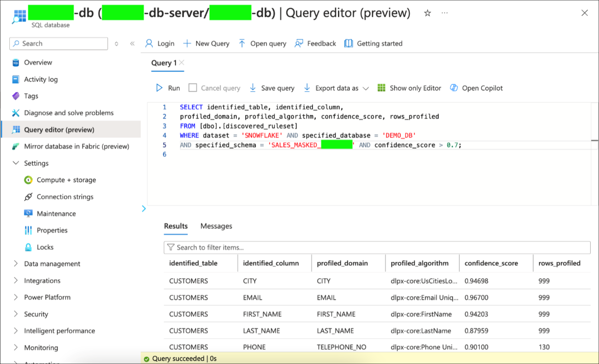Click the editor vertical scrollbar marker
Screen dimensions: 599x364
click(594, 141)
